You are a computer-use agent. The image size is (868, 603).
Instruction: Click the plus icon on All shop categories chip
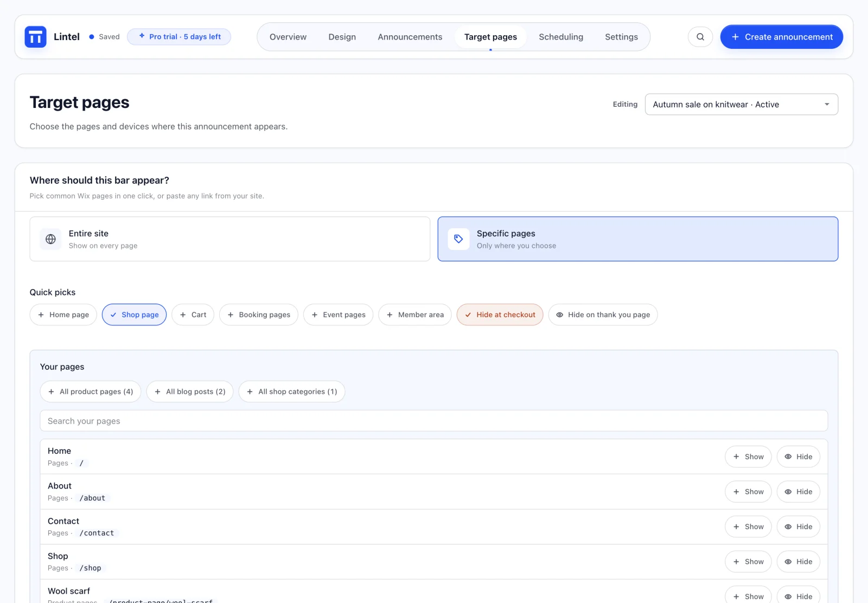coord(250,392)
